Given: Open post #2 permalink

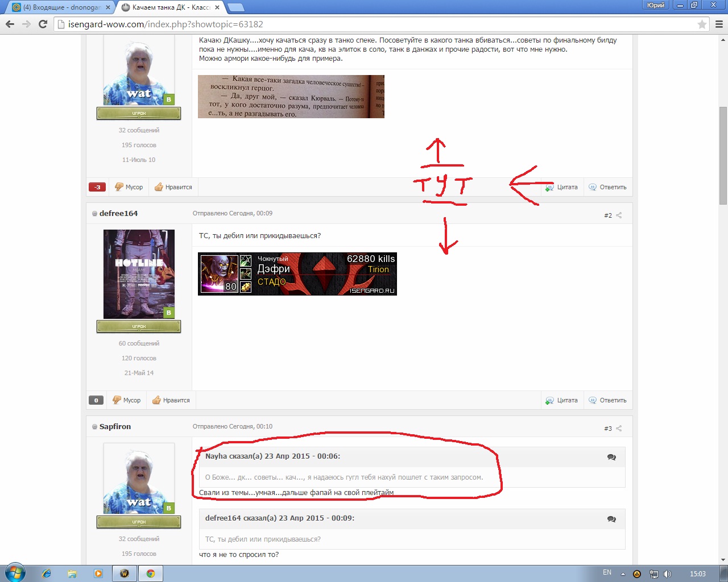Looking at the screenshot, I should coord(608,215).
